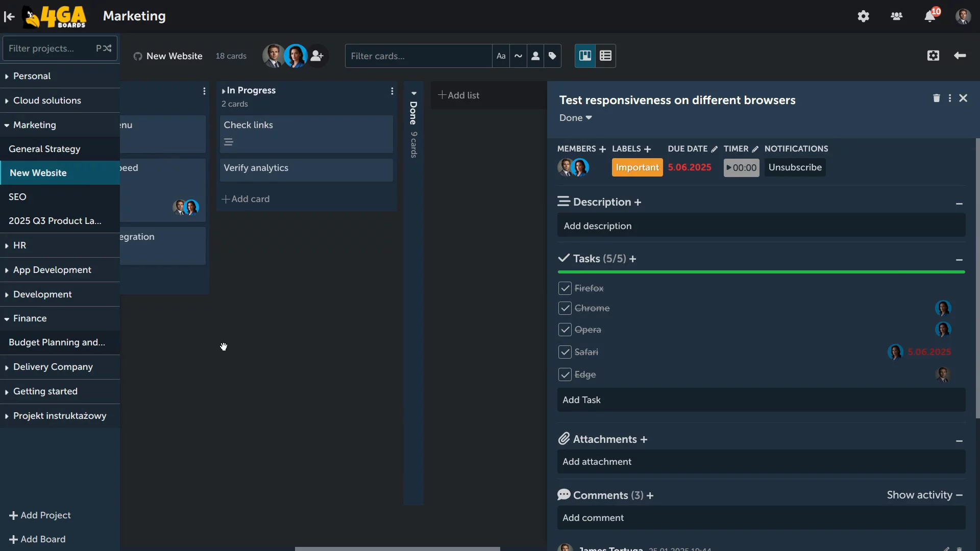
Task: Click the add board member icon
Action: (x=317, y=56)
